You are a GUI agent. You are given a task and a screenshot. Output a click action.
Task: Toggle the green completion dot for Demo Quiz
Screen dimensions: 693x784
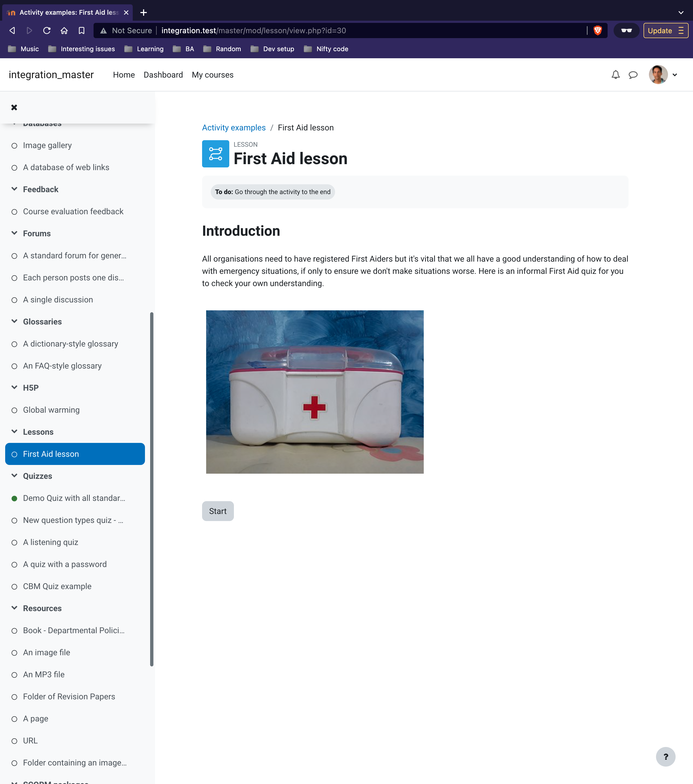point(14,498)
